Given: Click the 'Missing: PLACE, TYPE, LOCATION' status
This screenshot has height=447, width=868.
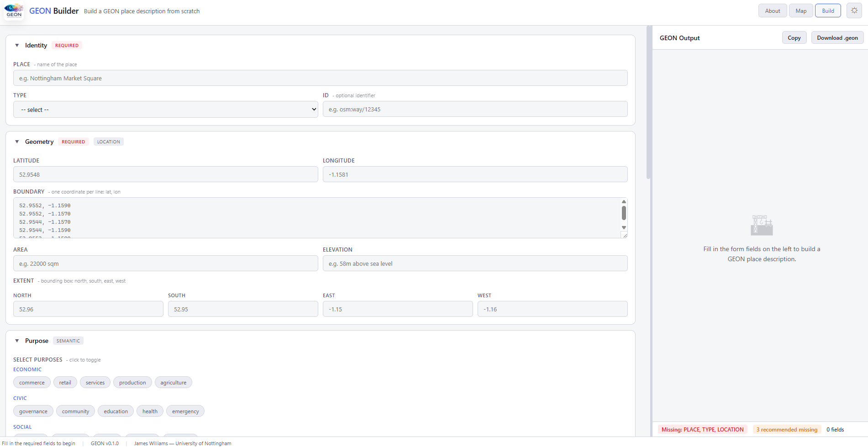Looking at the screenshot, I should [x=702, y=430].
